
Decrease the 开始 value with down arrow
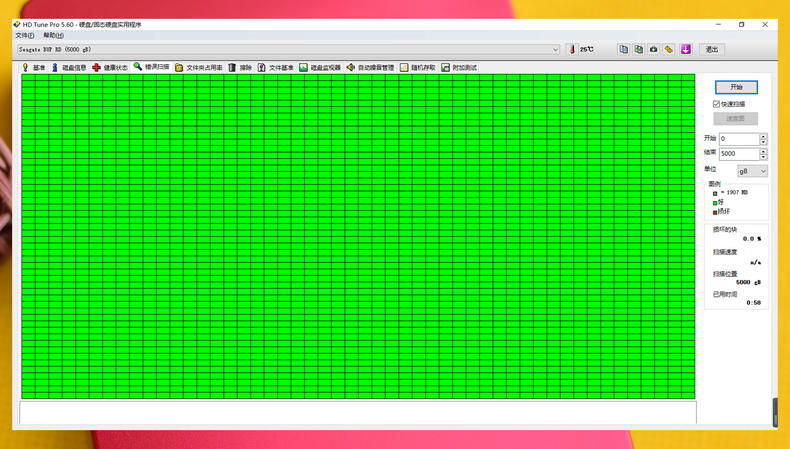pos(763,142)
